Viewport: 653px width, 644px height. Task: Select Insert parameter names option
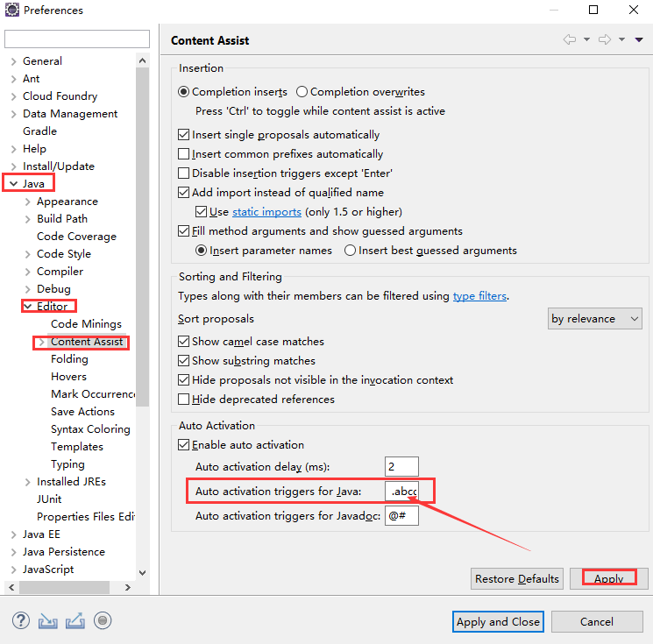point(201,251)
